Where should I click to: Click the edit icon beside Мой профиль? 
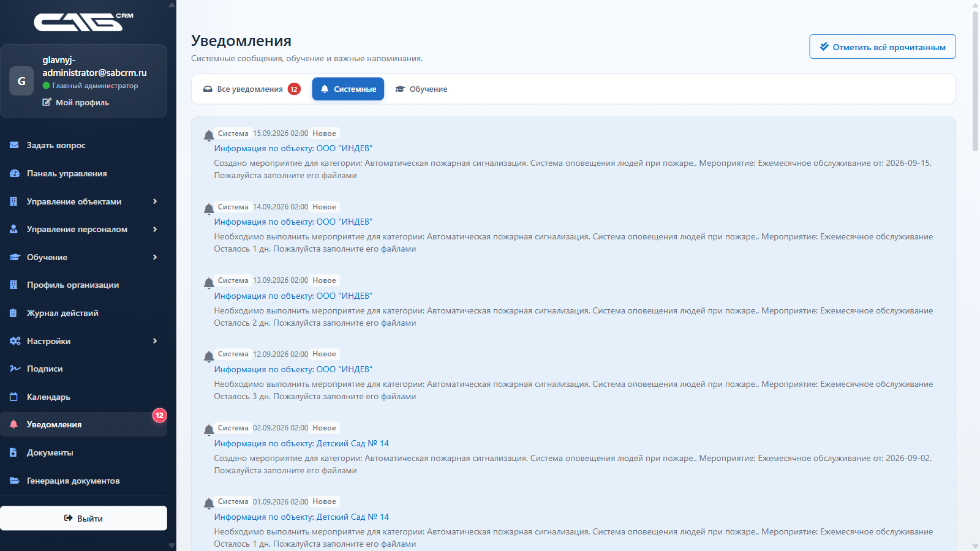[x=47, y=102]
